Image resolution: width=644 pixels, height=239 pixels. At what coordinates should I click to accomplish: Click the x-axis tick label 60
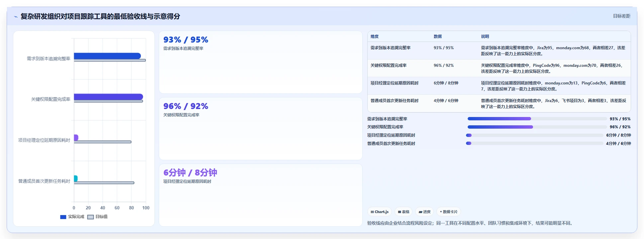(117, 208)
